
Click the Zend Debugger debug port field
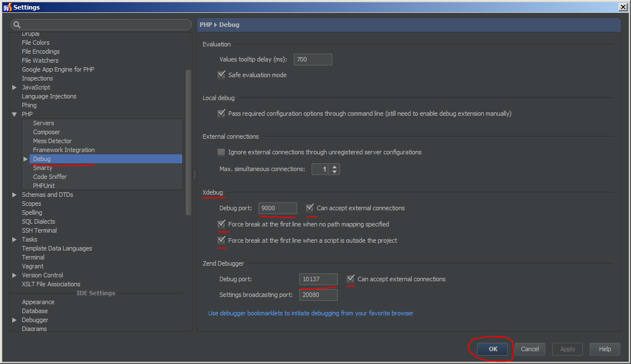click(318, 279)
